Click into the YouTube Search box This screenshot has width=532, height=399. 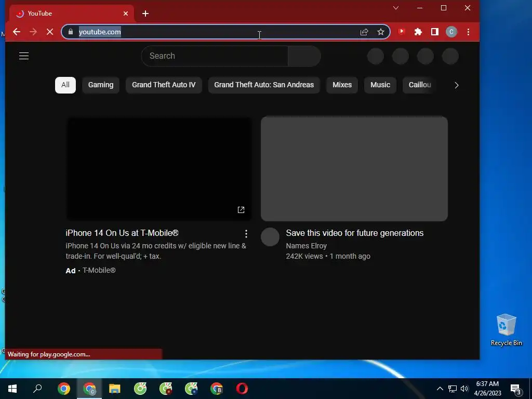215,56
